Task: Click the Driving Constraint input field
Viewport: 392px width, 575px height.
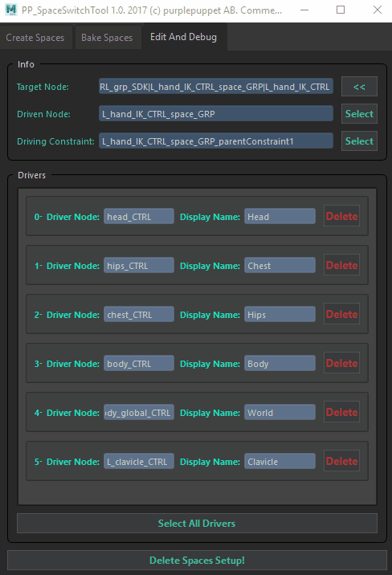Action: [216, 141]
